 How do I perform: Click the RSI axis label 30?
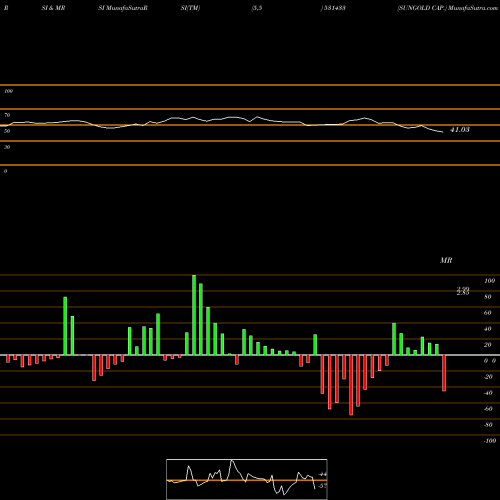pyautogui.click(x=7, y=147)
